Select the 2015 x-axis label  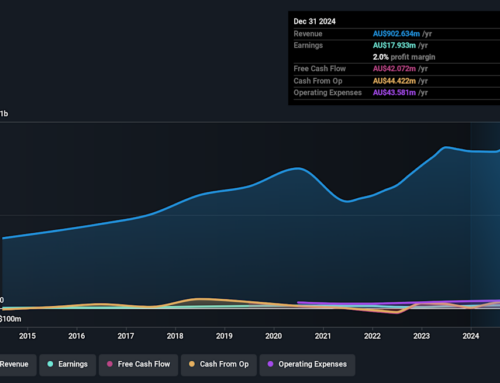tap(27, 336)
